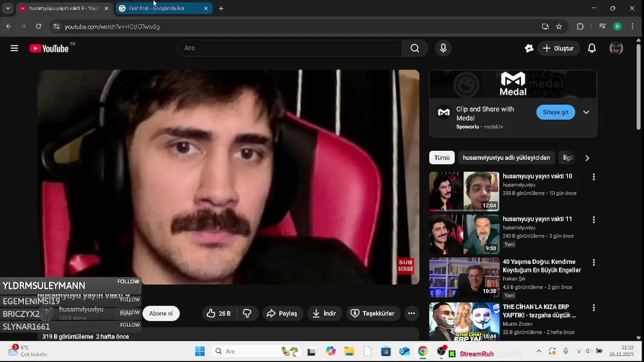Select the Tümü filter chip

coord(442,158)
